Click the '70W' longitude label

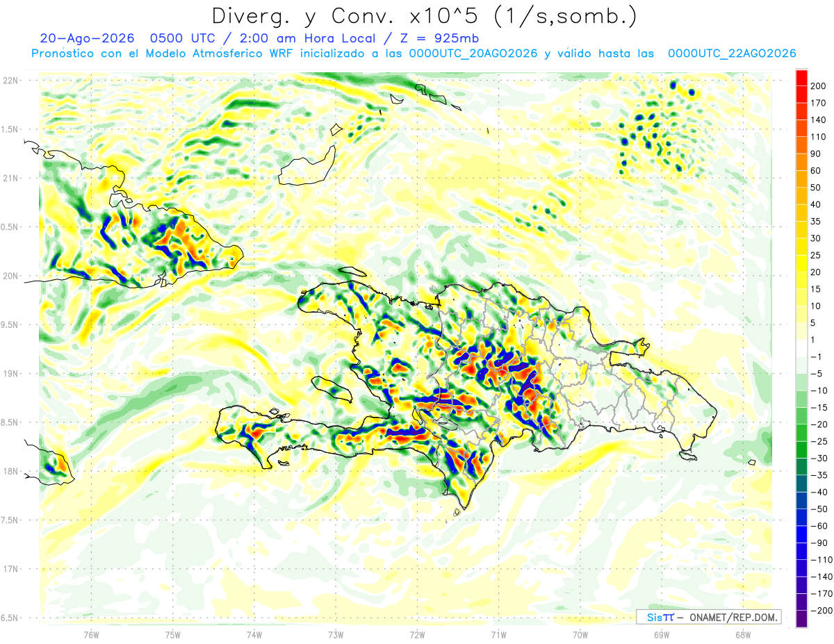point(580,634)
